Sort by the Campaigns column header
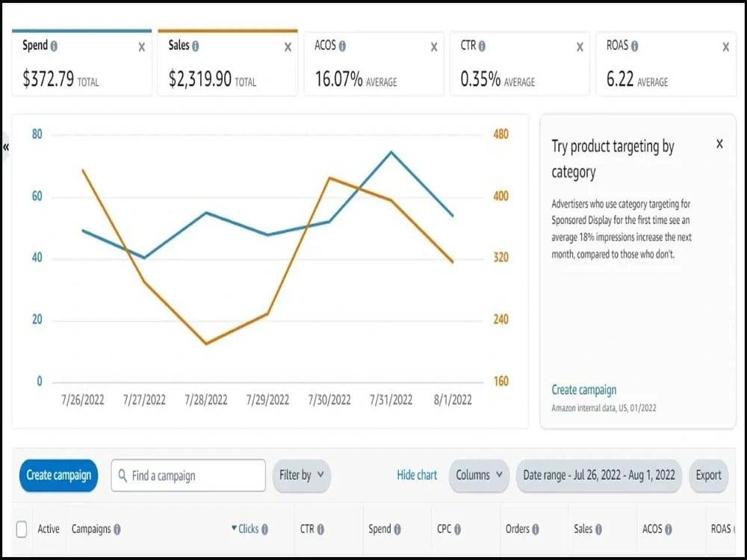 (91, 529)
